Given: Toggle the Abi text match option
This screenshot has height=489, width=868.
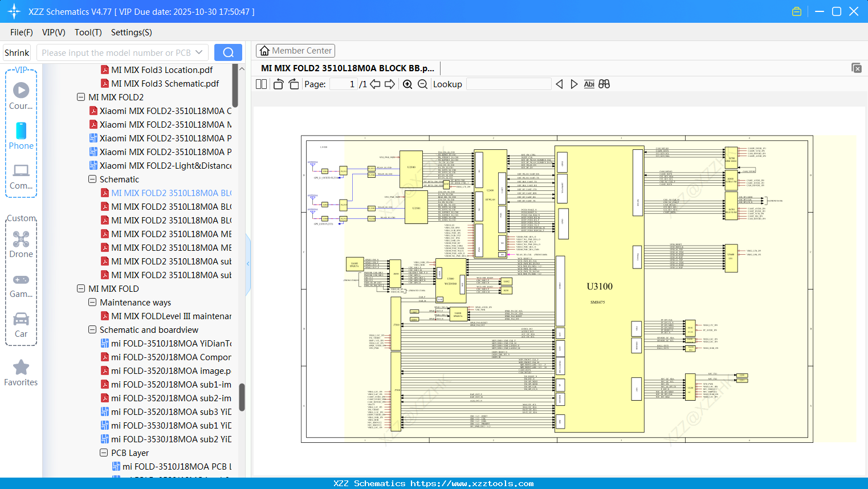Looking at the screenshot, I should click(x=589, y=84).
